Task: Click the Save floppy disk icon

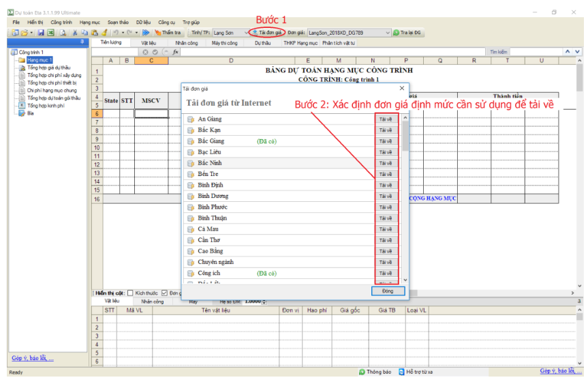Action: (x=41, y=33)
